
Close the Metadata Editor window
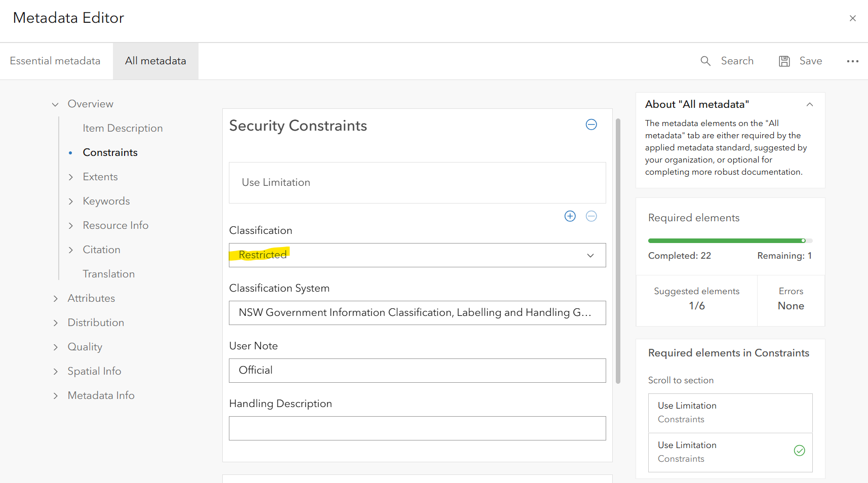[x=853, y=18]
